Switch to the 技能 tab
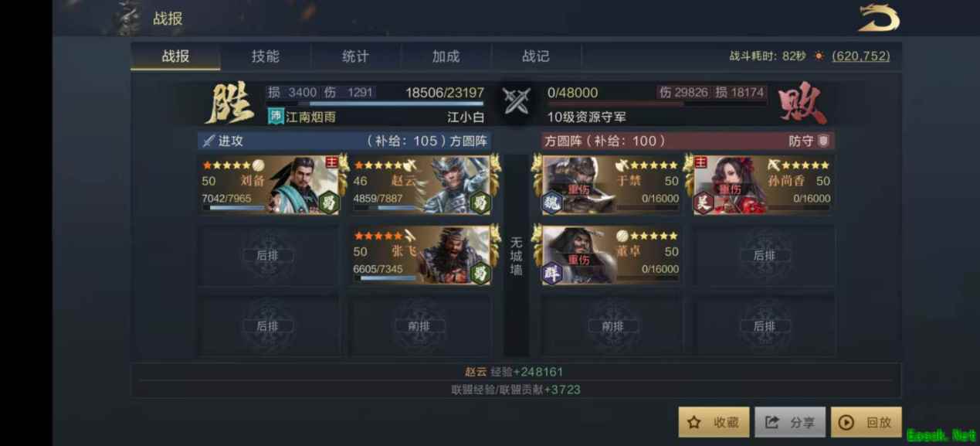Screen dimensions: 980x446 (x=266, y=56)
